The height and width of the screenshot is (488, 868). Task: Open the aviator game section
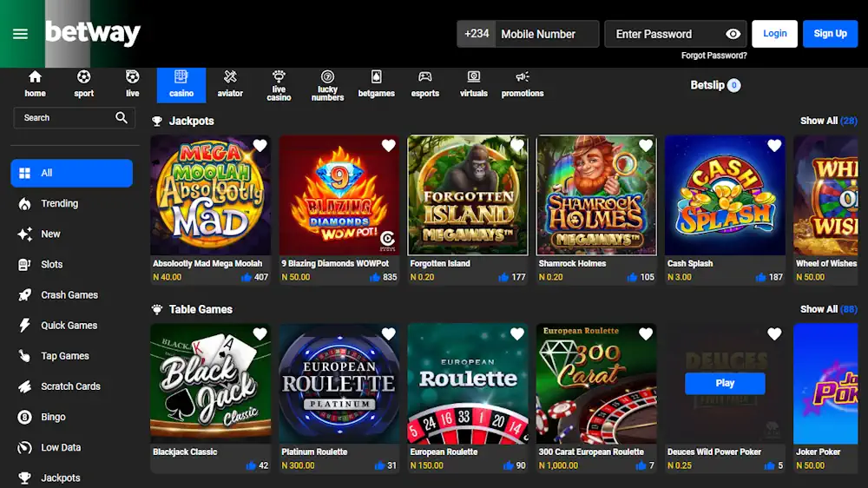230,85
